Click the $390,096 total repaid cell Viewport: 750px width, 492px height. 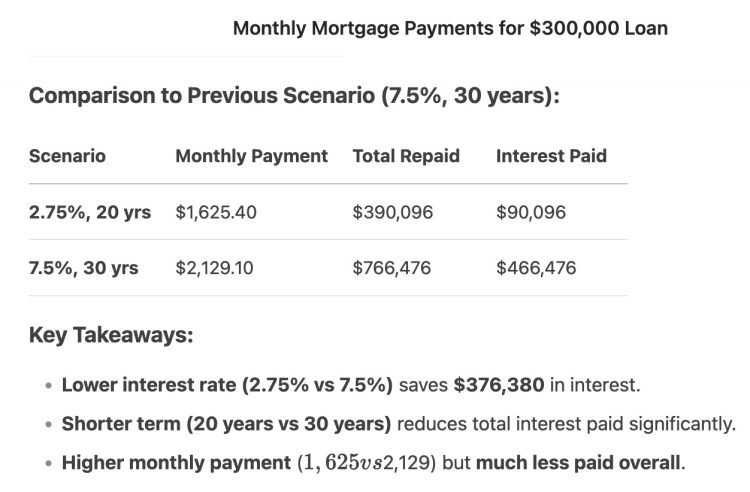pyautogui.click(x=391, y=212)
